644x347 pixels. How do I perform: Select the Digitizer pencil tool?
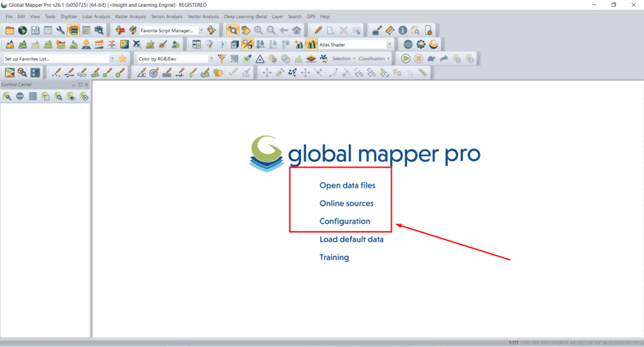coord(318,30)
